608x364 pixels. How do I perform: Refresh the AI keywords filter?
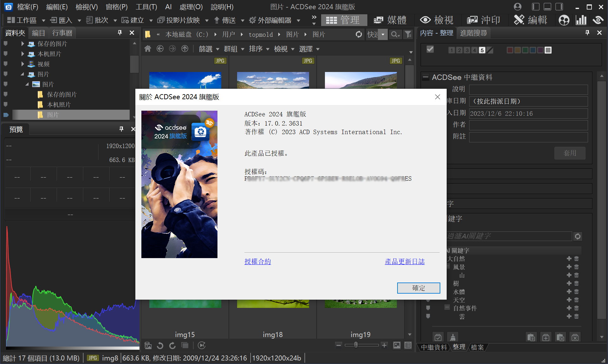click(578, 236)
